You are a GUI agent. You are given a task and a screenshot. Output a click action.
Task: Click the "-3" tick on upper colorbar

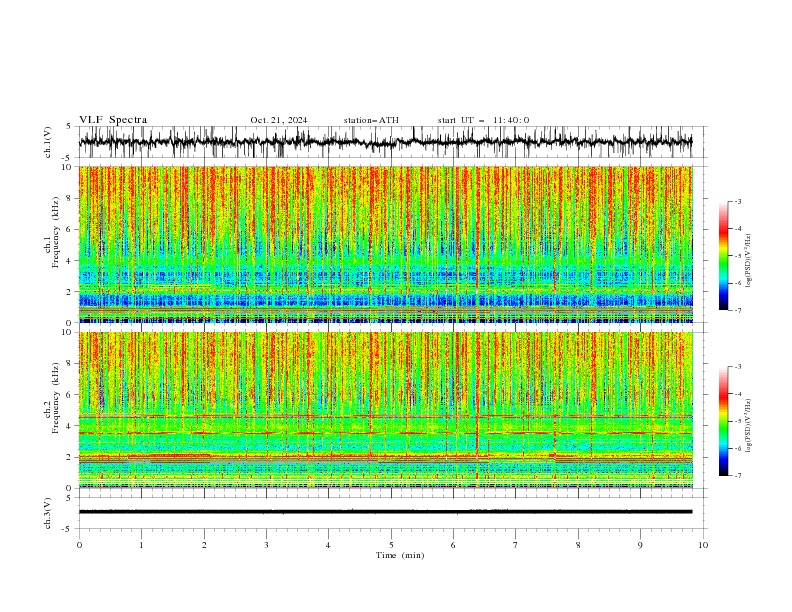(738, 201)
